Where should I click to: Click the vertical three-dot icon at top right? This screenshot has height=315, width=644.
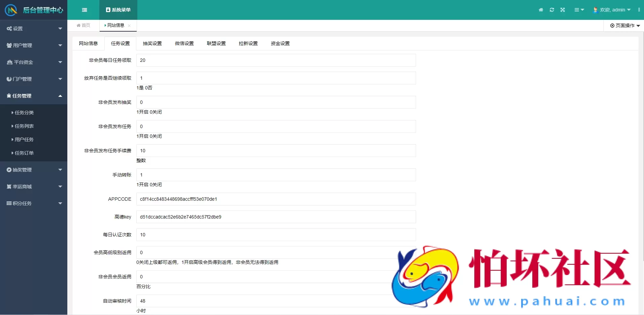coord(639,10)
